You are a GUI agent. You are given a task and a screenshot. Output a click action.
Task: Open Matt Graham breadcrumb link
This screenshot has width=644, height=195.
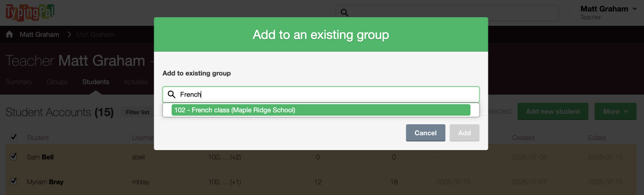point(39,34)
